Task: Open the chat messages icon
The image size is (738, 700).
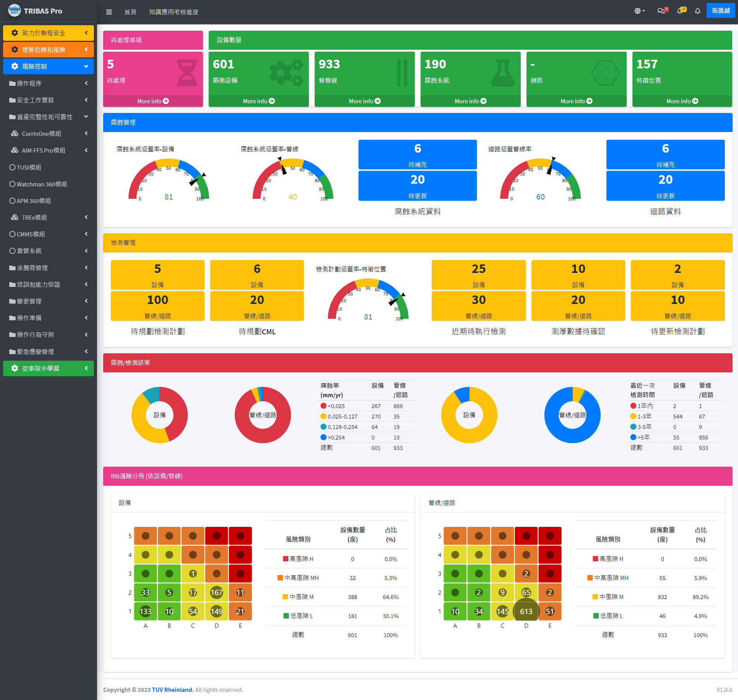Action: coord(662,11)
